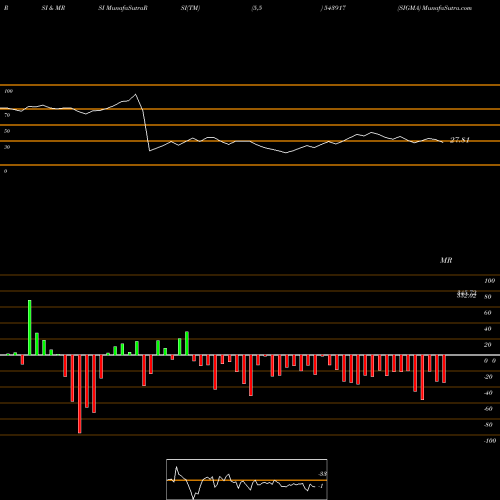Click the '-33' value in the mini chart
Screen dimensions: 500x500
(x=323, y=474)
